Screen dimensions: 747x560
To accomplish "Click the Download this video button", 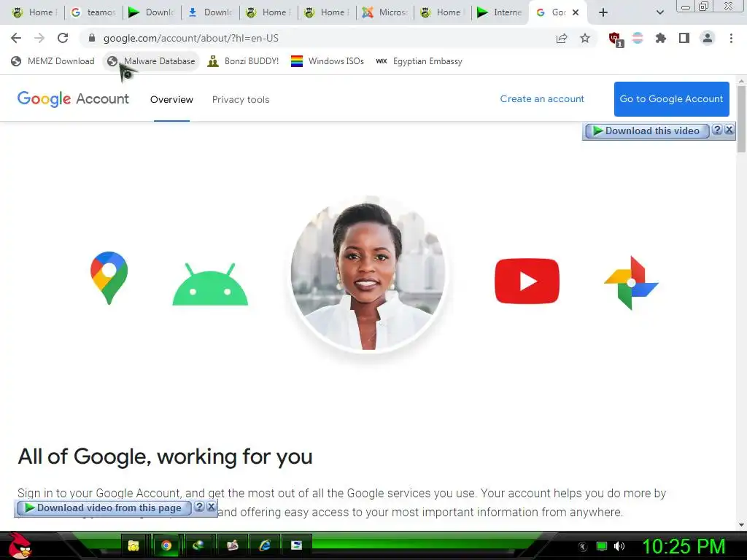I will (x=647, y=131).
